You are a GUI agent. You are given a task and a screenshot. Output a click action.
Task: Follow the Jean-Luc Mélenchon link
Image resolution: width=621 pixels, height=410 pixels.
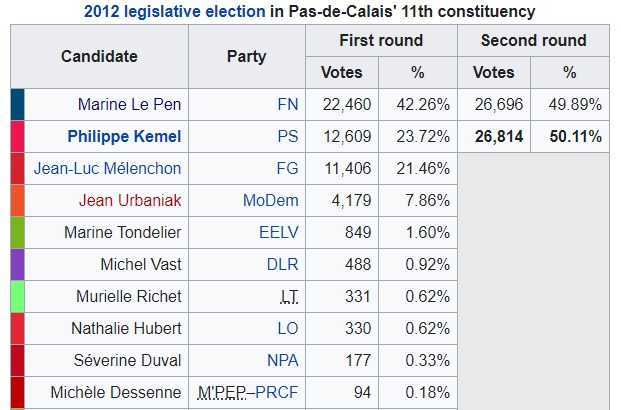point(107,168)
